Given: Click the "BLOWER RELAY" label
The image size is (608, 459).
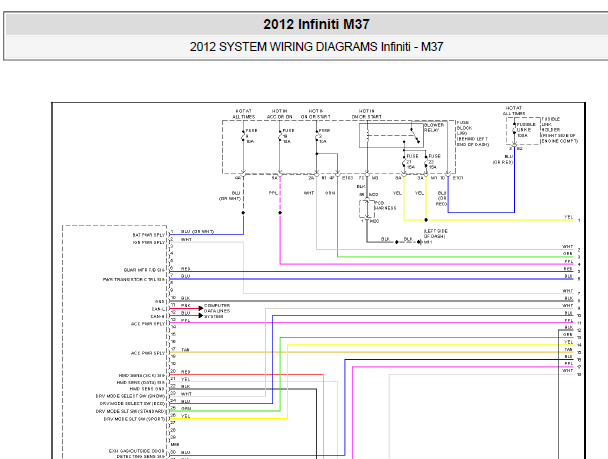Looking at the screenshot, I should [434, 128].
